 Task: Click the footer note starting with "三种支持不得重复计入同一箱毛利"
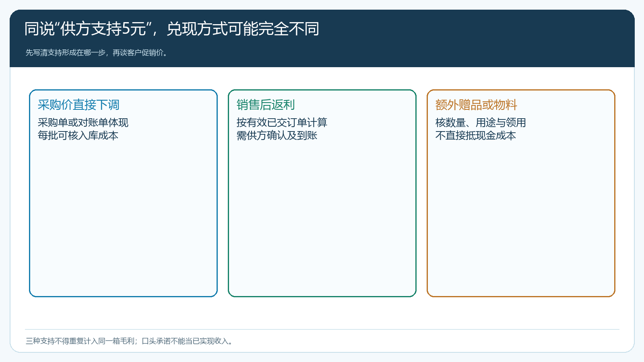[x=130, y=341]
